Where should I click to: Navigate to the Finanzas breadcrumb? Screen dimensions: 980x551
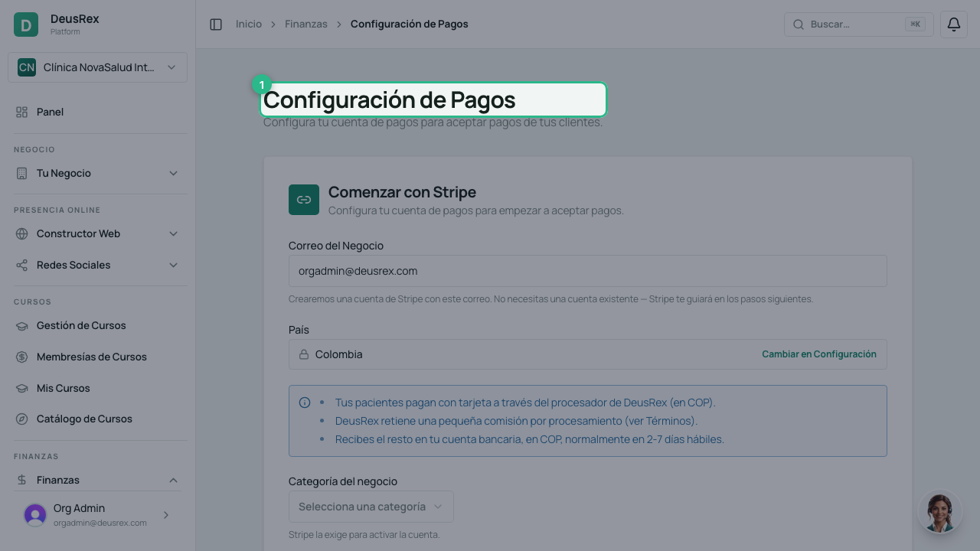[306, 24]
